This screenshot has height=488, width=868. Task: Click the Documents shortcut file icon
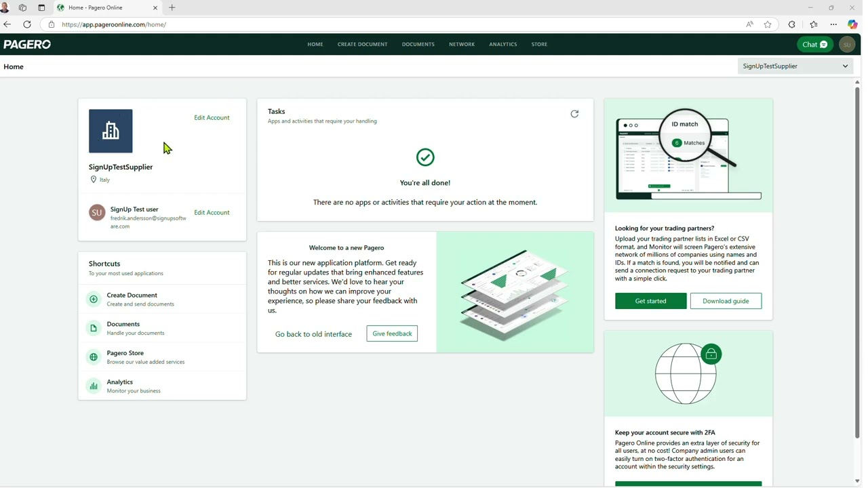coord(94,328)
